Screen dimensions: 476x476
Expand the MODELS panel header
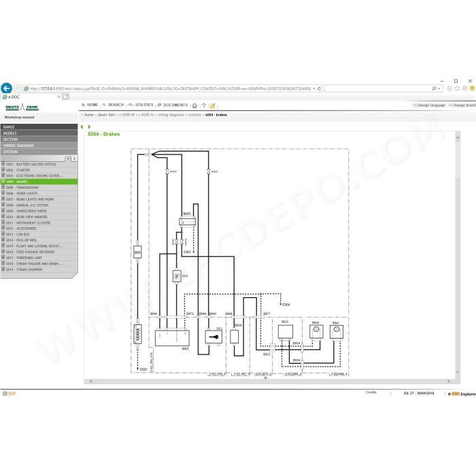coord(39,133)
